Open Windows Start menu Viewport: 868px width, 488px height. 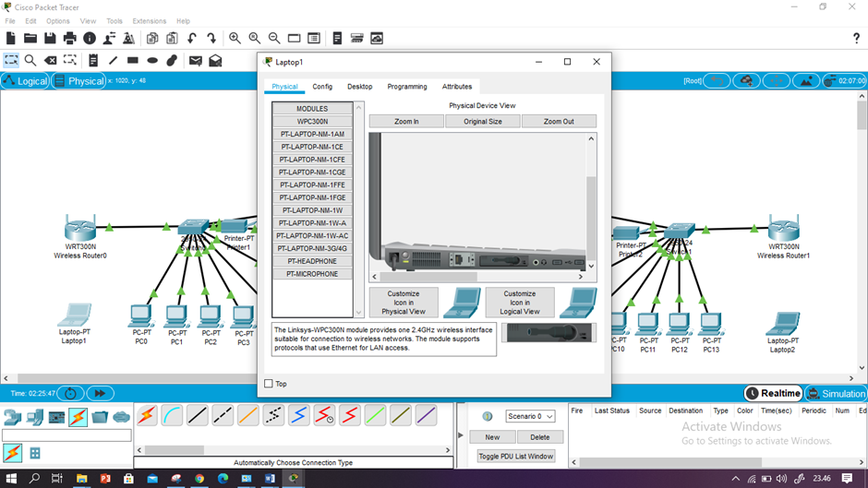point(11,479)
